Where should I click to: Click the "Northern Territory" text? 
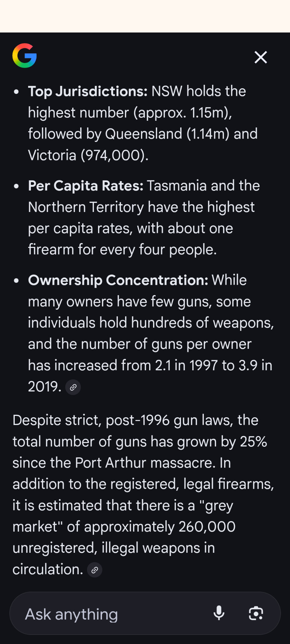pos(86,207)
